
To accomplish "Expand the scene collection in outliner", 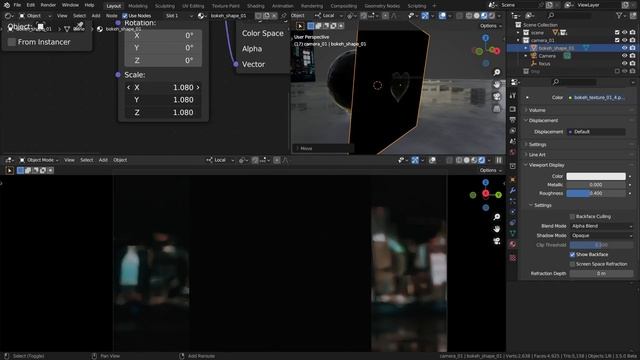I will click(519, 33).
